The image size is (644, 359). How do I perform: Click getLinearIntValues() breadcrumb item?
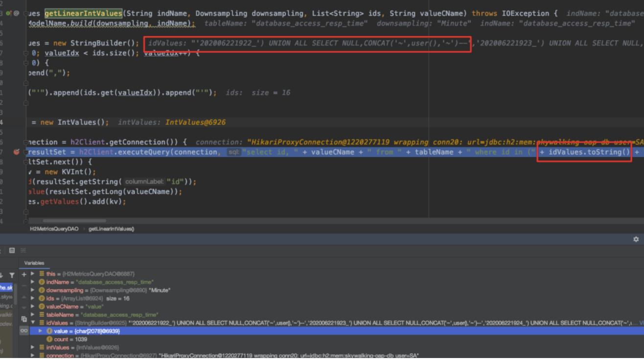(111, 228)
